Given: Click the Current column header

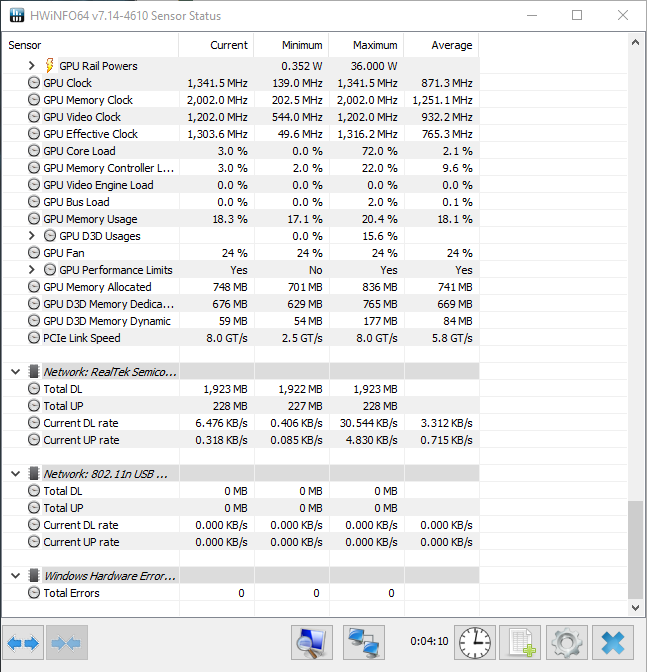Looking at the screenshot, I should (x=216, y=45).
